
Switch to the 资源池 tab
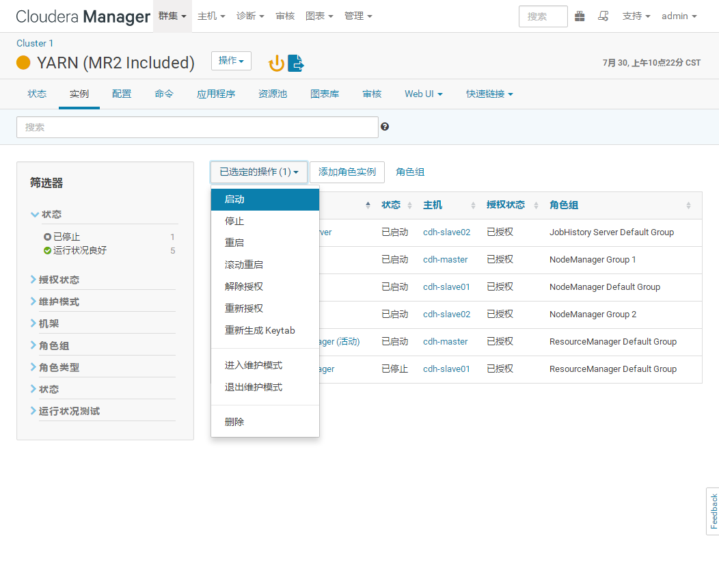273,94
